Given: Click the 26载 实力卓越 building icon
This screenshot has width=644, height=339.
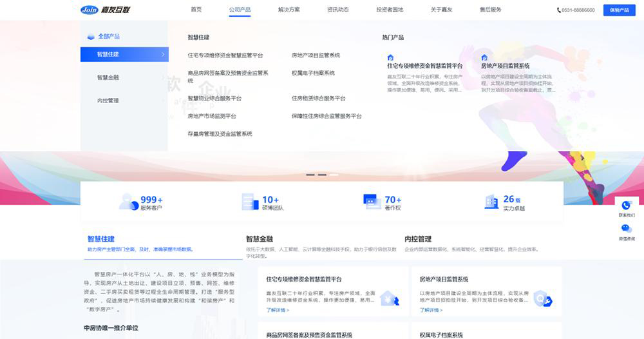Looking at the screenshot, I should (491, 202).
